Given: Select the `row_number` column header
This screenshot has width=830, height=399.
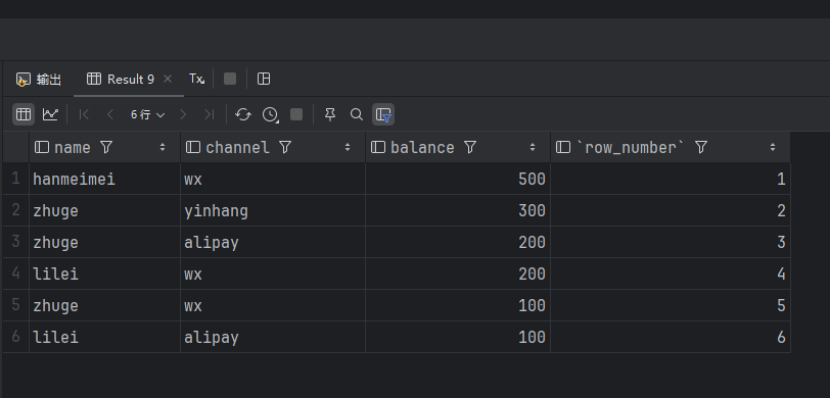Looking at the screenshot, I should 671,147.
